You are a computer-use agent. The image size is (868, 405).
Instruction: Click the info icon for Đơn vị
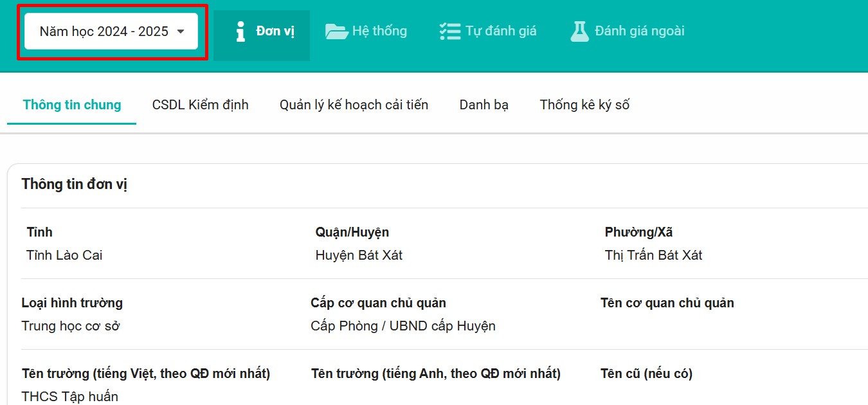click(x=240, y=32)
